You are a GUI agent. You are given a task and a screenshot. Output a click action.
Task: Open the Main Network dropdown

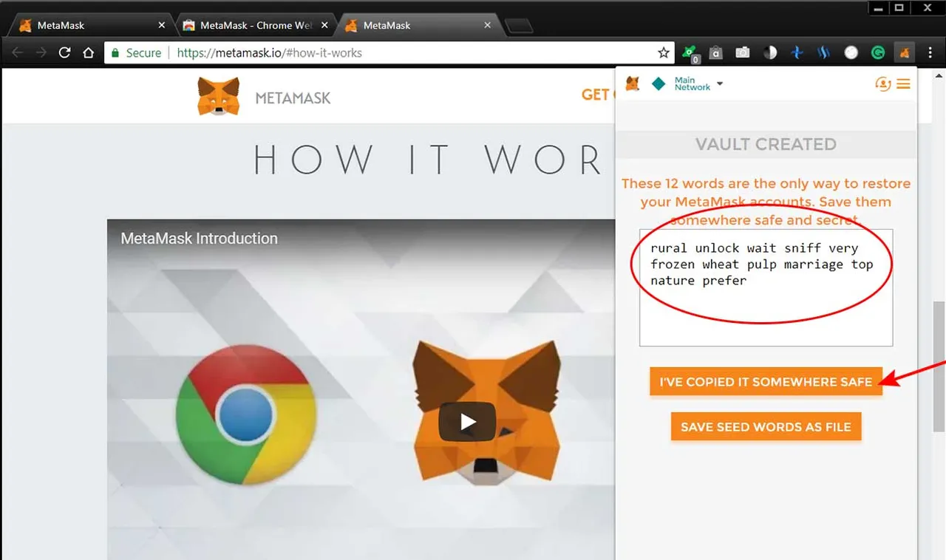point(698,83)
